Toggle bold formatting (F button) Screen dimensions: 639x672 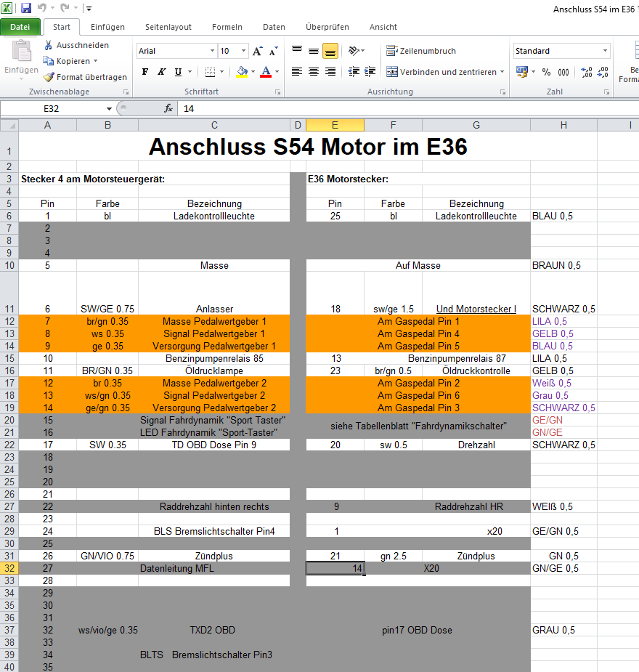tap(145, 72)
